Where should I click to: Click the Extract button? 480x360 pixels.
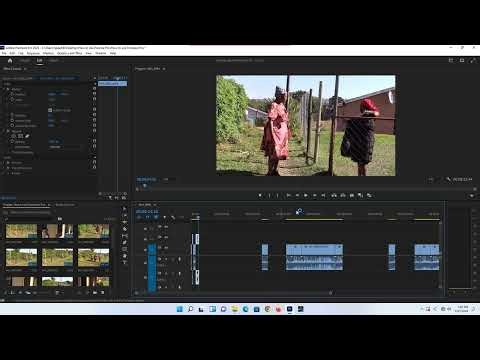coord(343,196)
